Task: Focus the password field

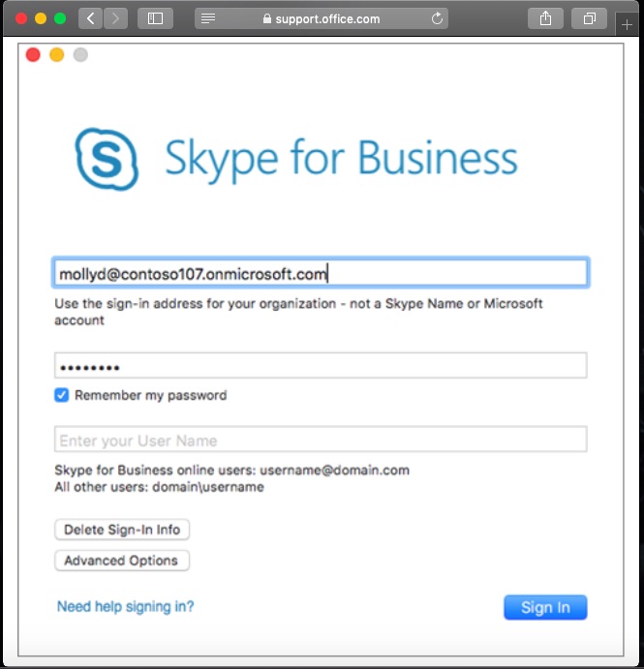Action: [321, 366]
